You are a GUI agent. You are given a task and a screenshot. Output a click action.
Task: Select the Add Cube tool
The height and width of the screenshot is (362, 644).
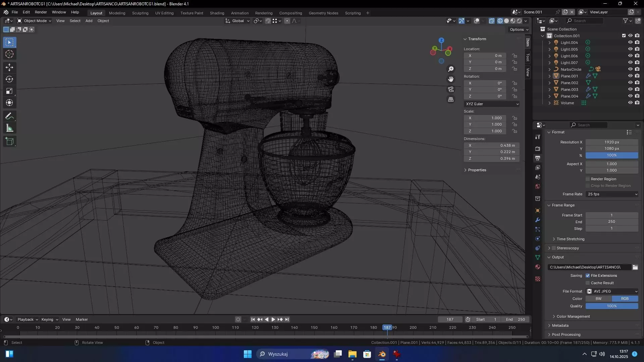(x=9, y=141)
